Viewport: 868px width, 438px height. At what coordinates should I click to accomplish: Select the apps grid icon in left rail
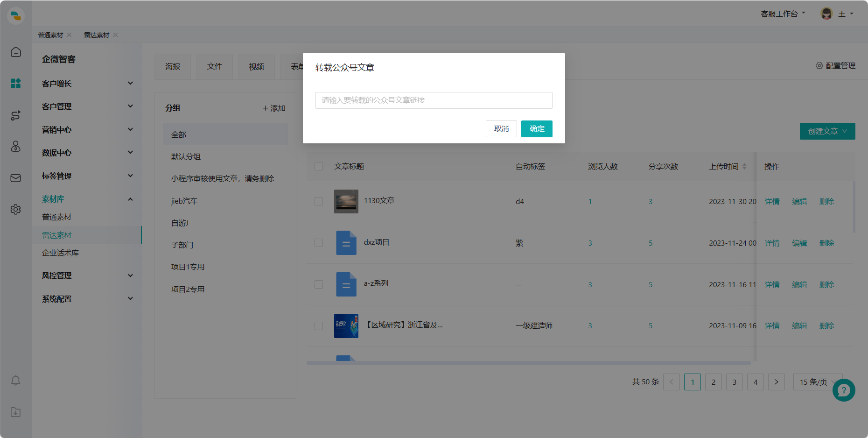click(16, 83)
